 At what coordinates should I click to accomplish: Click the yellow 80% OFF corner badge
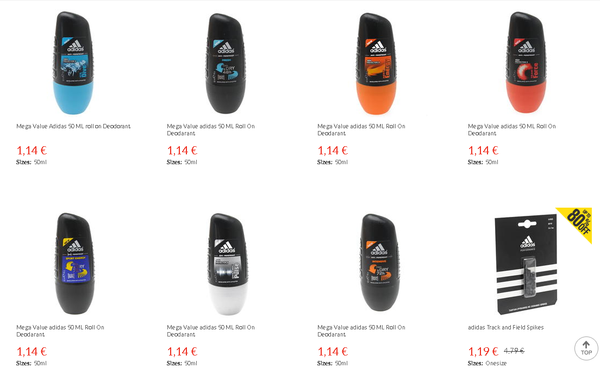pyautogui.click(x=578, y=222)
